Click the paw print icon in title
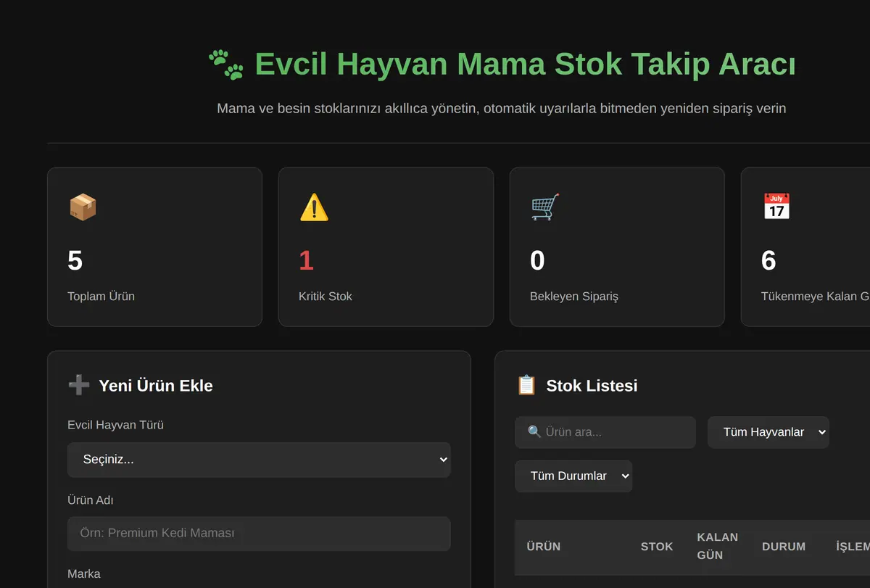This screenshot has width=870, height=588. pos(226,65)
